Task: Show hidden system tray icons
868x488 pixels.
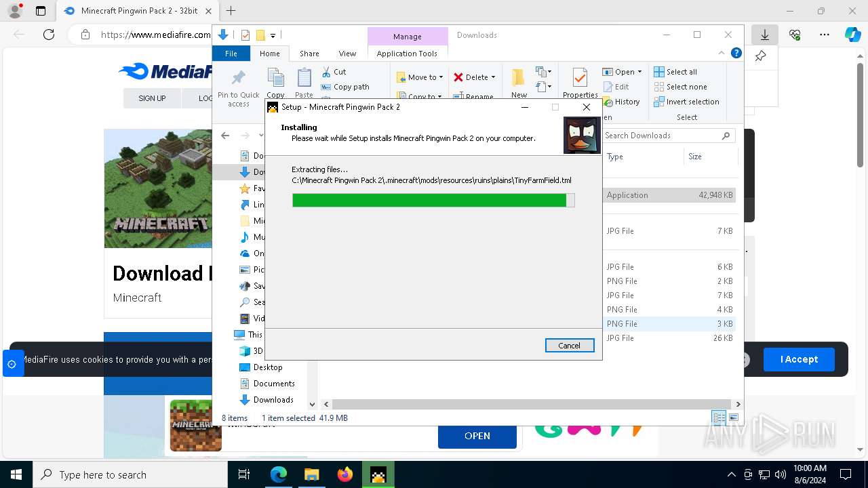Action: pyautogui.click(x=731, y=474)
